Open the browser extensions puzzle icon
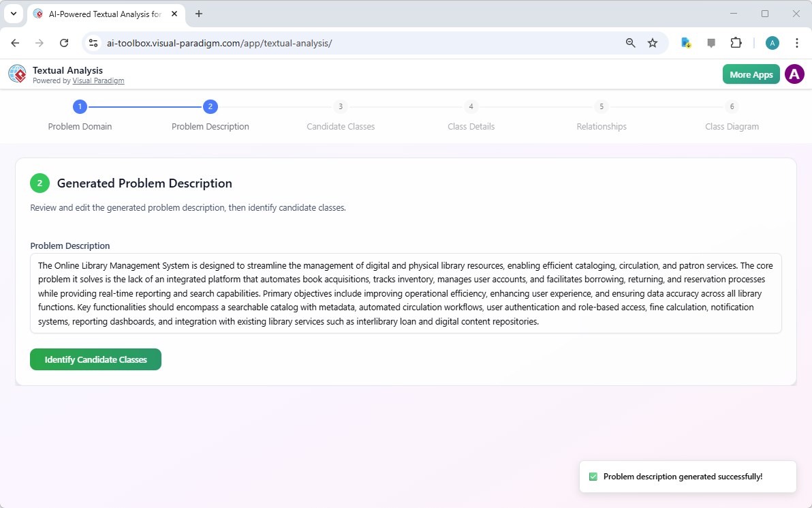This screenshot has height=508, width=812. click(736, 42)
